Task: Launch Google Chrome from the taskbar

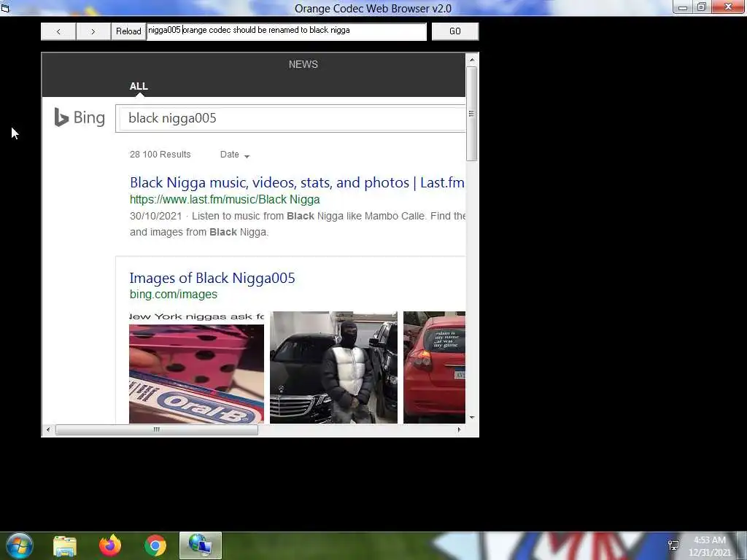Action: pos(155,545)
